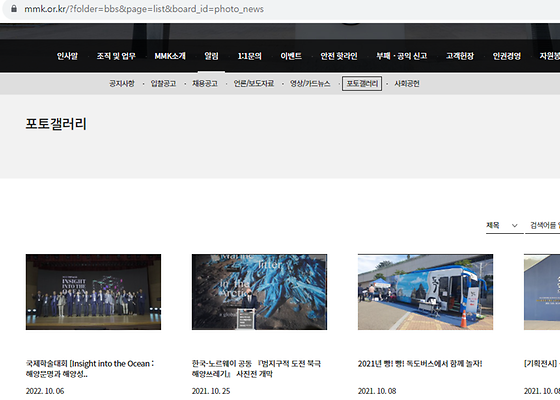
Task: Expand the 제목 search filter dropdown
Action: coord(504,225)
